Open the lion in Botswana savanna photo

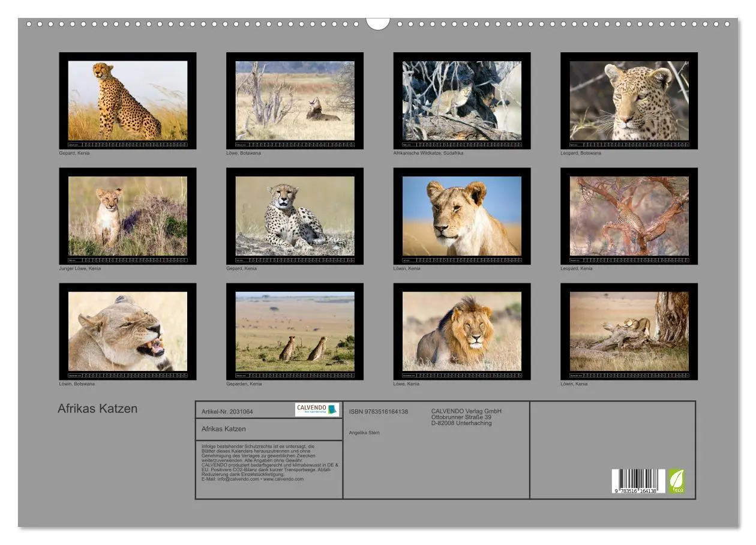(295, 100)
